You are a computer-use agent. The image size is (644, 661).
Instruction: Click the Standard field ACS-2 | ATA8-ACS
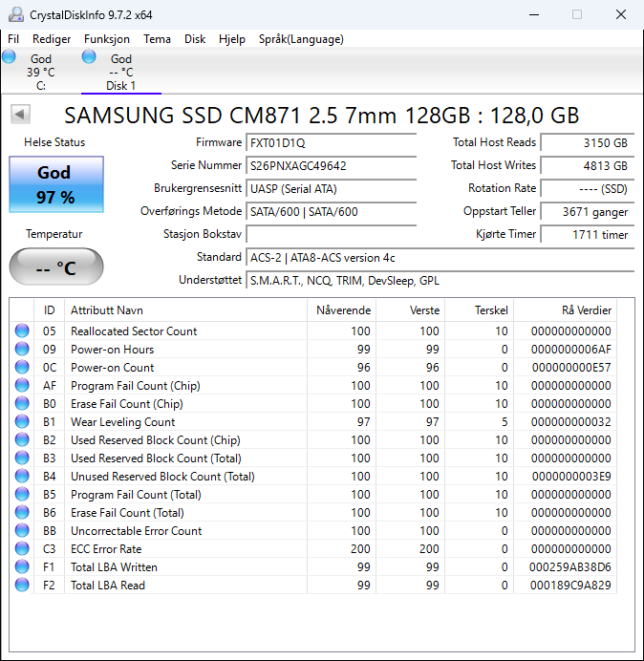(x=440, y=258)
